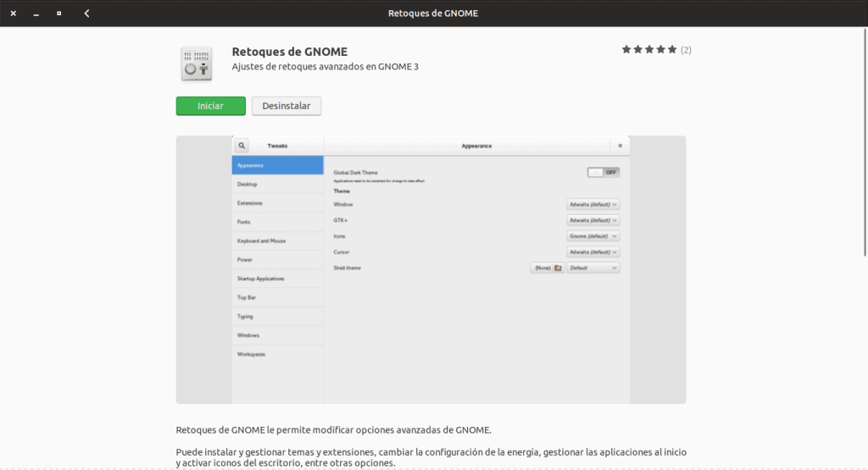The width and height of the screenshot is (868, 470).
Task: Click the vertical scrollbar on the right
Action: [x=865, y=142]
